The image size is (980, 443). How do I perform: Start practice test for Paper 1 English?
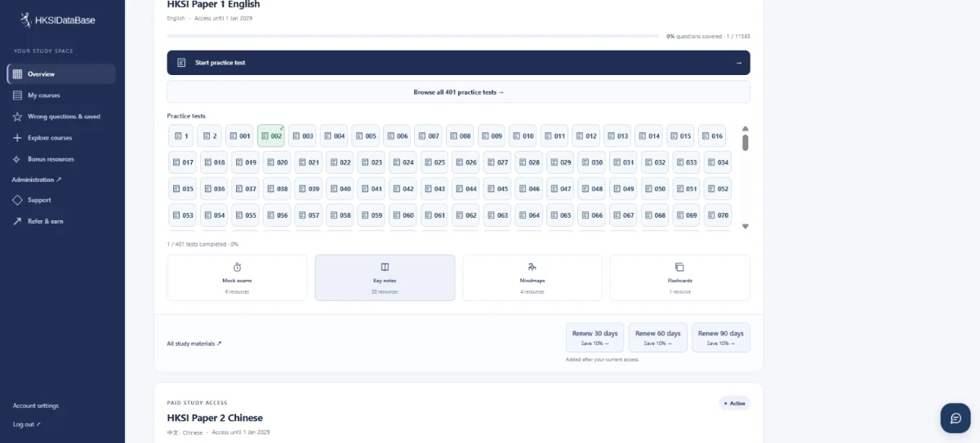[458, 63]
